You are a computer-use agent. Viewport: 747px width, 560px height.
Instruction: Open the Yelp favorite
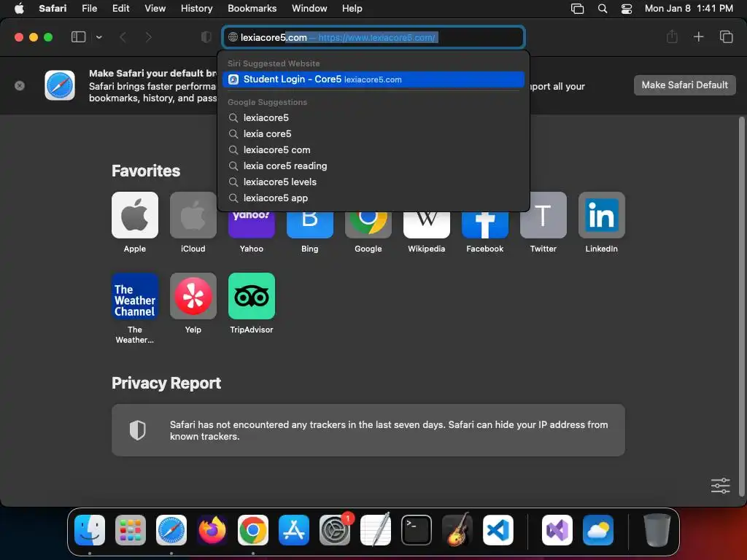point(193,296)
